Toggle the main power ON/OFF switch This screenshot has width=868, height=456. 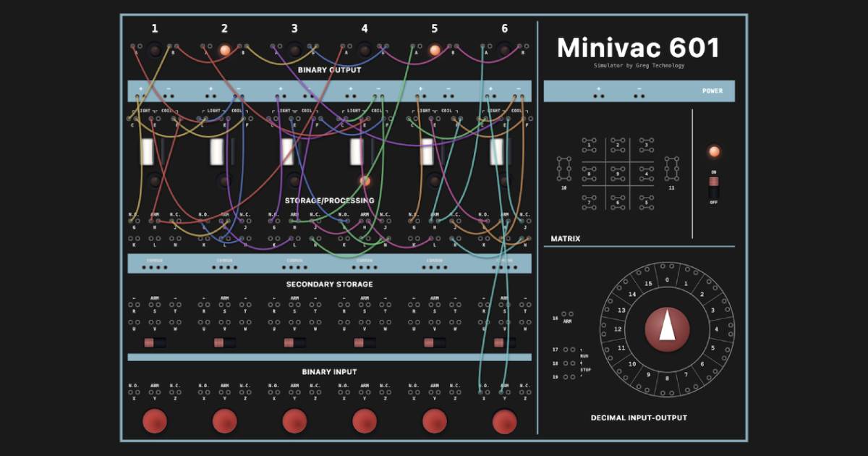click(713, 187)
